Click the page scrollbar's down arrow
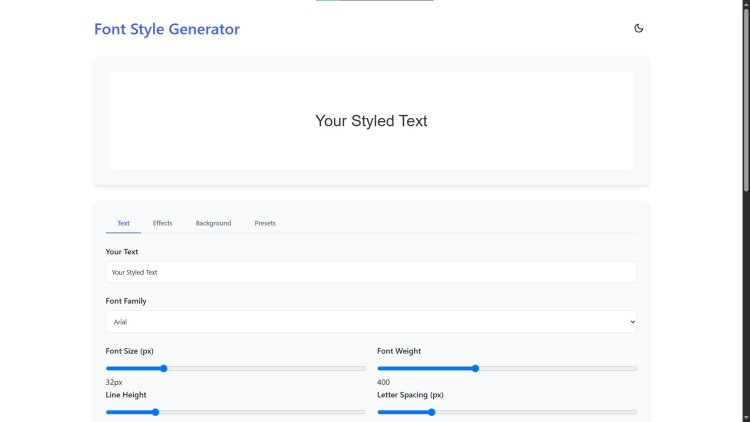Viewport: 750px width, 422px height. click(x=745, y=417)
